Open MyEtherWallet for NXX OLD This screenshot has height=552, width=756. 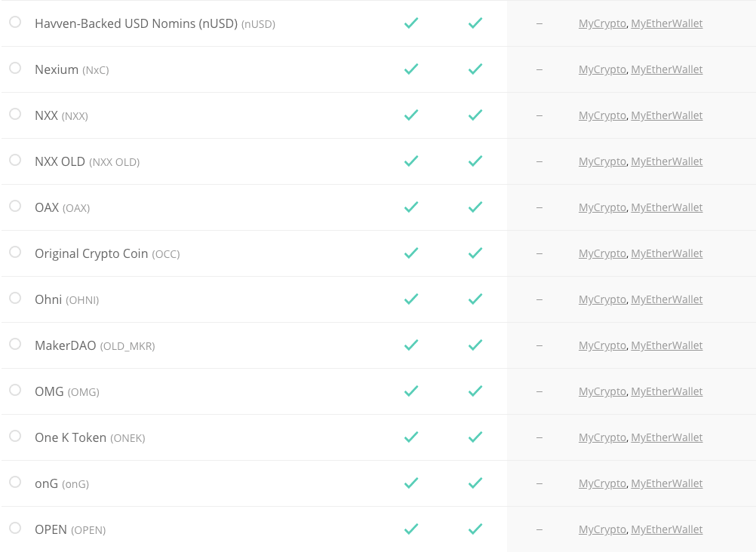point(667,161)
